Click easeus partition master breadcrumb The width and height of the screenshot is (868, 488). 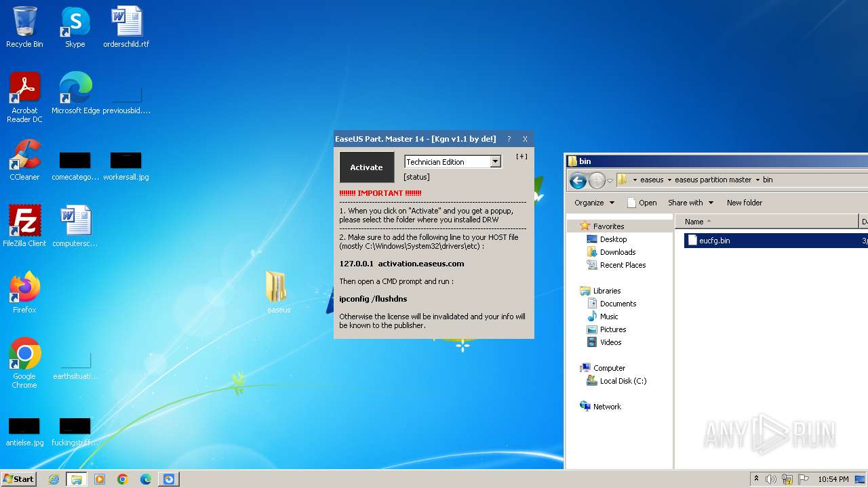(x=713, y=180)
